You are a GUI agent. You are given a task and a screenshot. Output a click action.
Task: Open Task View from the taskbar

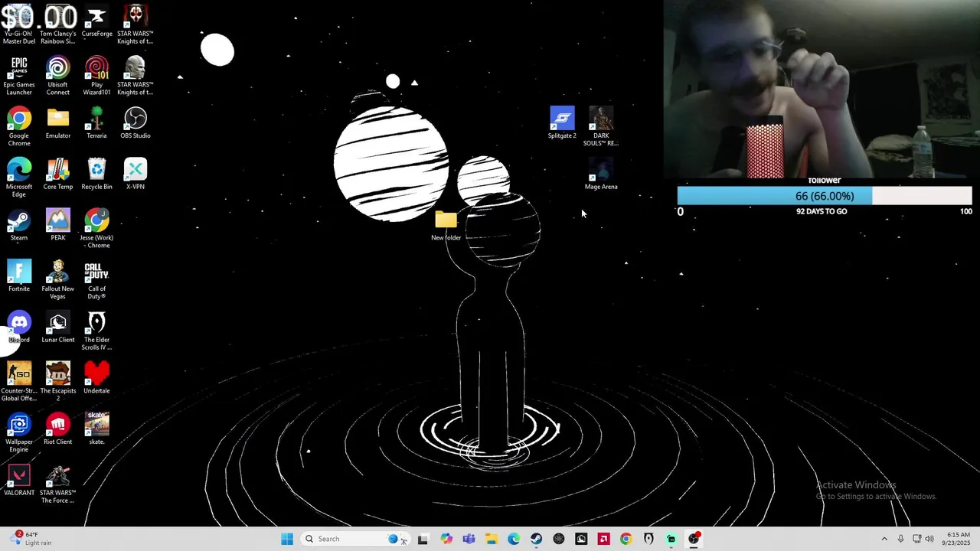(x=423, y=539)
